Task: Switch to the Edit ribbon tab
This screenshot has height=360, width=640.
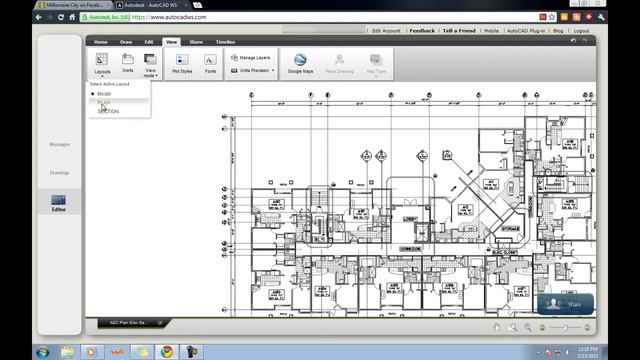Action: (149, 42)
